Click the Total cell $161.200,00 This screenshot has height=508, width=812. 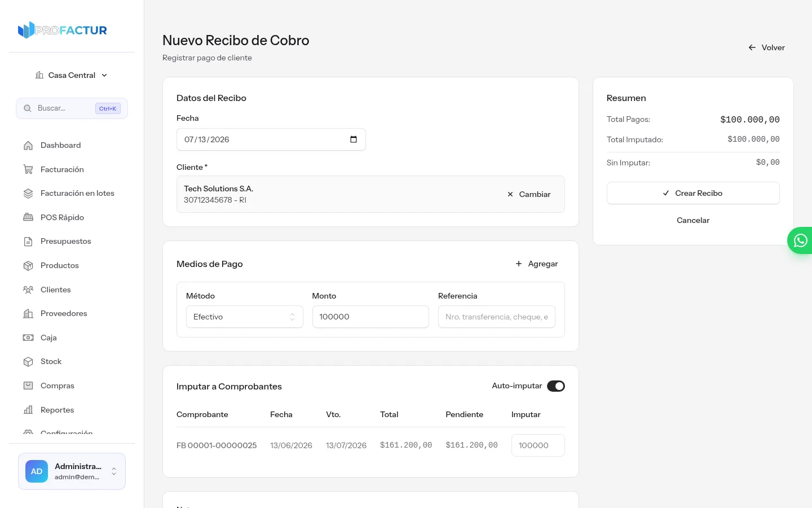406,445
